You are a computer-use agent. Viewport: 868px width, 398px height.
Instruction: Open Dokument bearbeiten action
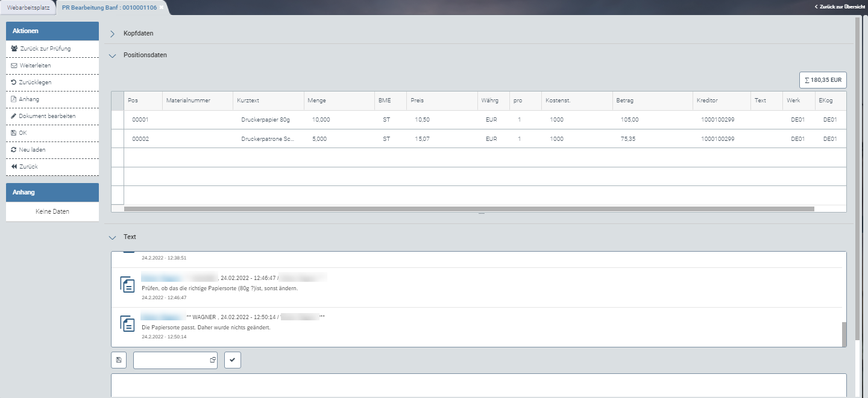coord(47,116)
